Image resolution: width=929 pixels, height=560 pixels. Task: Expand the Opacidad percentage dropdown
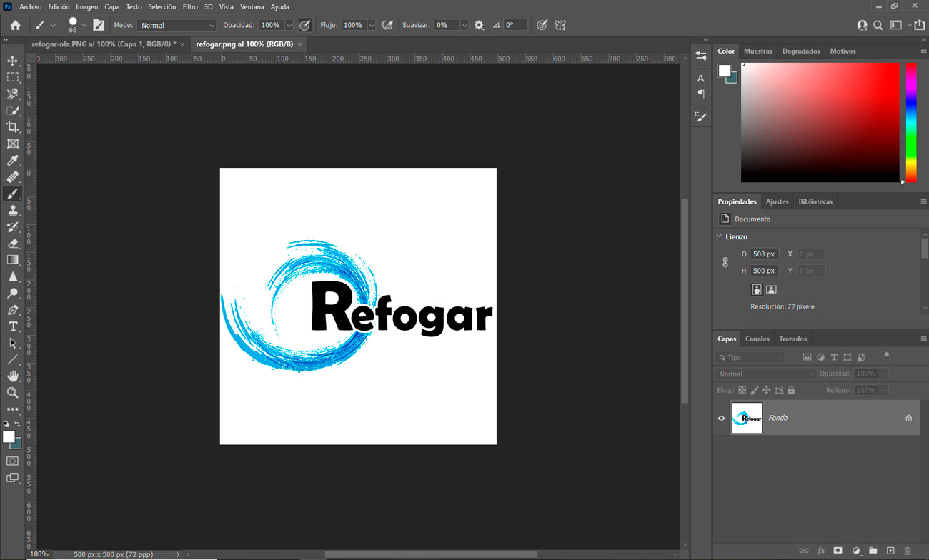(x=289, y=25)
